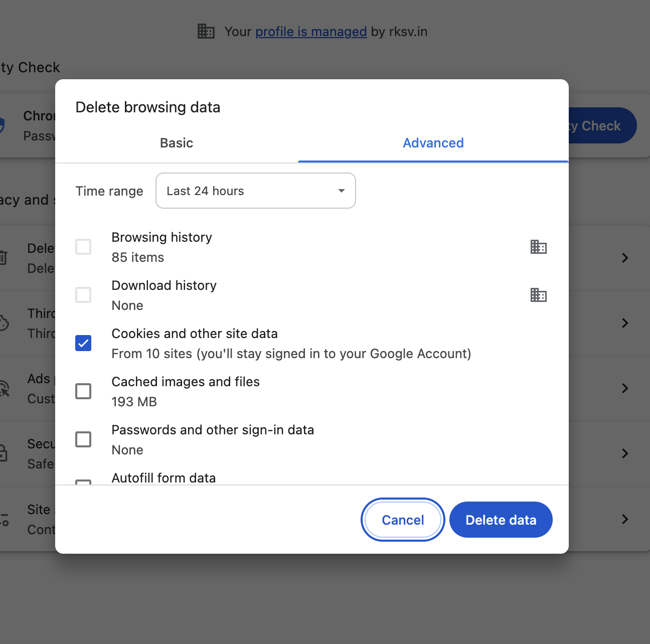Check Passwords and other sign-in data

pos(83,439)
